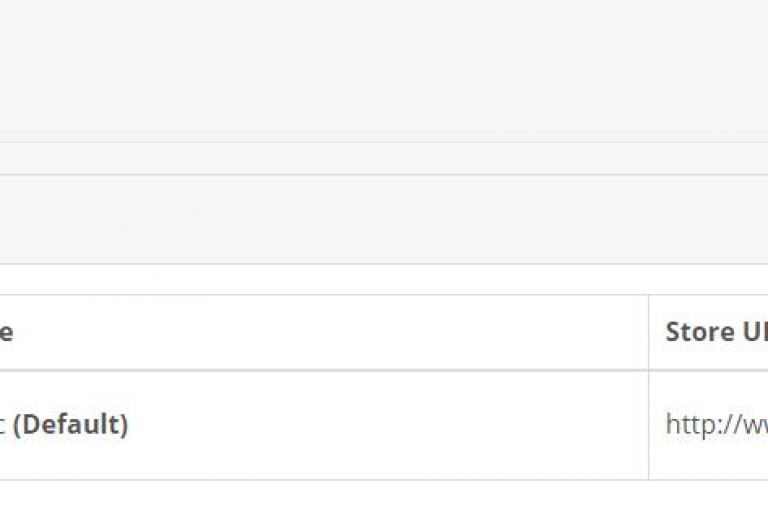Viewport: 768px width, 510px height.
Task: Open the store http://ww URL text
Action: tap(717, 424)
